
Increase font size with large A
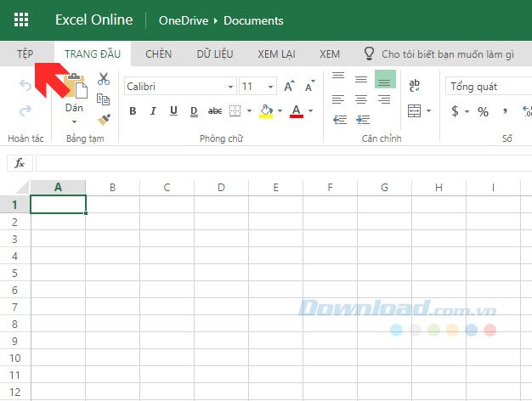click(289, 86)
